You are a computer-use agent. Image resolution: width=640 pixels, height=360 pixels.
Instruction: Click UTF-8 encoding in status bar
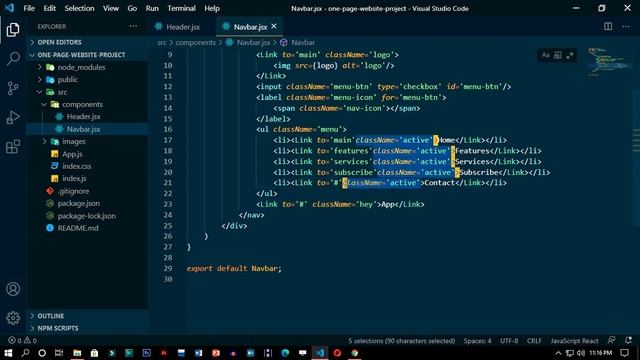pos(509,340)
